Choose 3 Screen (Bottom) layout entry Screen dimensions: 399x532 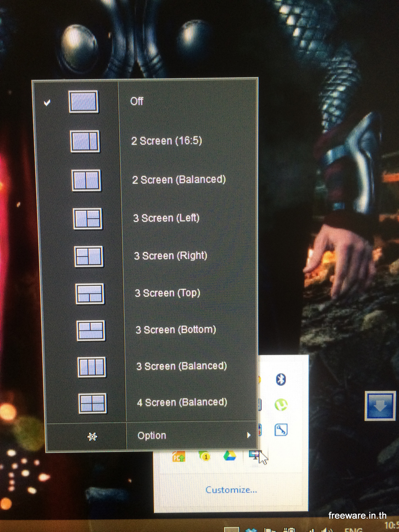pos(176,330)
